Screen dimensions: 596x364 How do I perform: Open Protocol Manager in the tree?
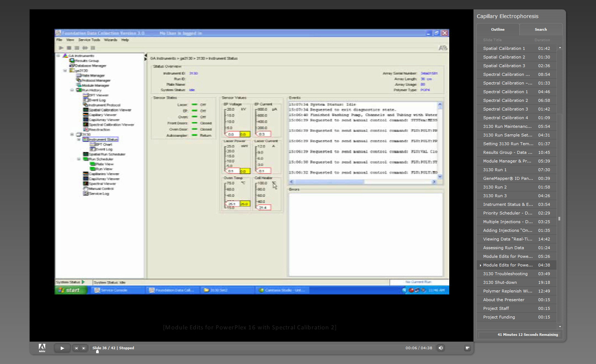coord(93,81)
